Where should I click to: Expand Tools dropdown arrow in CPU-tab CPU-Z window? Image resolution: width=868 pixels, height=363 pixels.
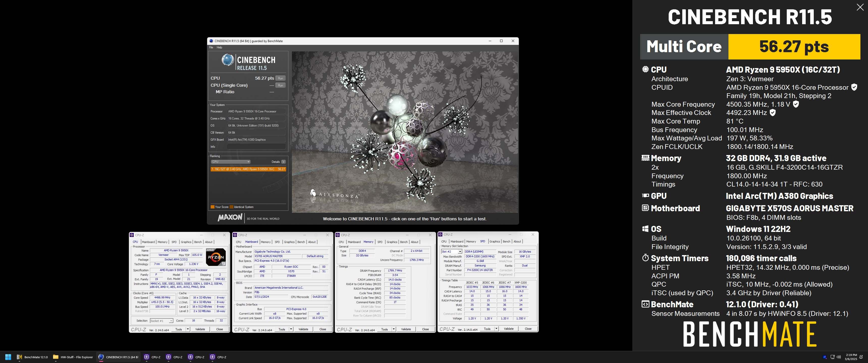(x=188, y=329)
